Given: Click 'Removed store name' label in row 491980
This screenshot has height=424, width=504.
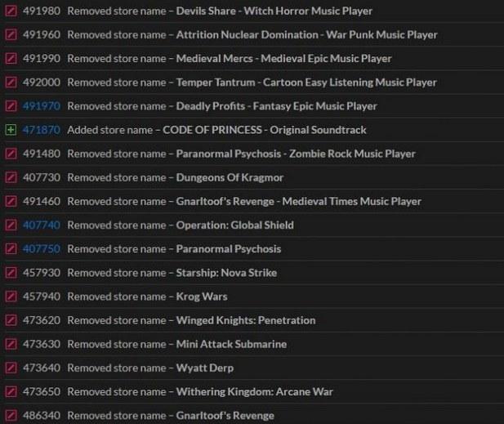Looking at the screenshot, I should pos(117,11).
